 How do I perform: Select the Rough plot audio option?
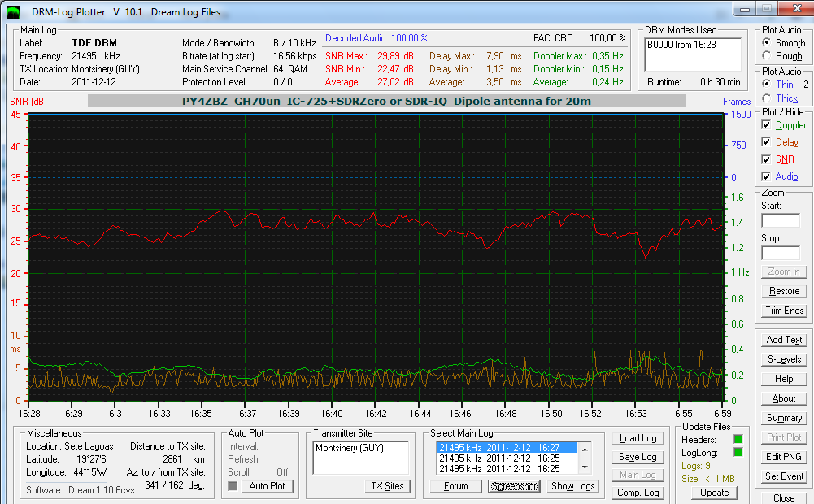(765, 56)
